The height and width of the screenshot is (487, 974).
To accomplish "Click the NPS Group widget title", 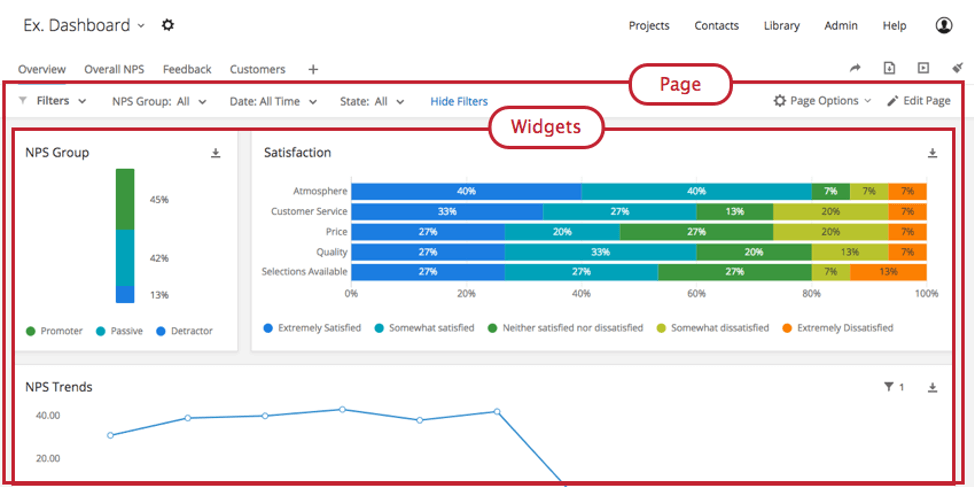I will (57, 152).
